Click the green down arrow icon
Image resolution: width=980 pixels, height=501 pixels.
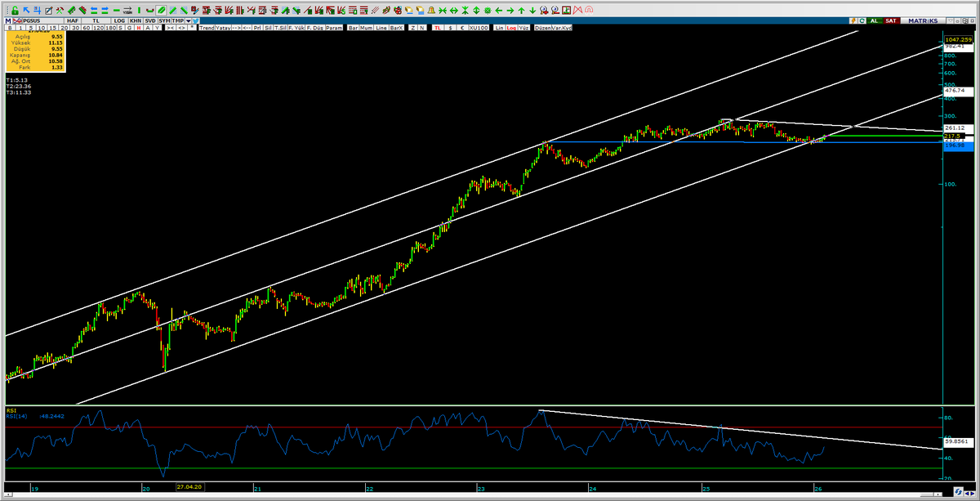coord(532,11)
